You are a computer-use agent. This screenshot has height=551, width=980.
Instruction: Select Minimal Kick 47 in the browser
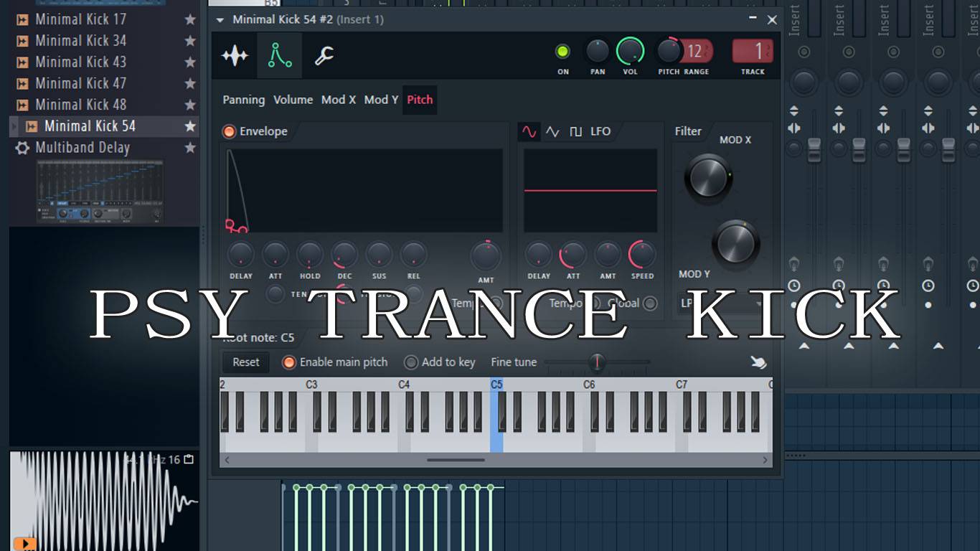pyautogui.click(x=81, y=83)
